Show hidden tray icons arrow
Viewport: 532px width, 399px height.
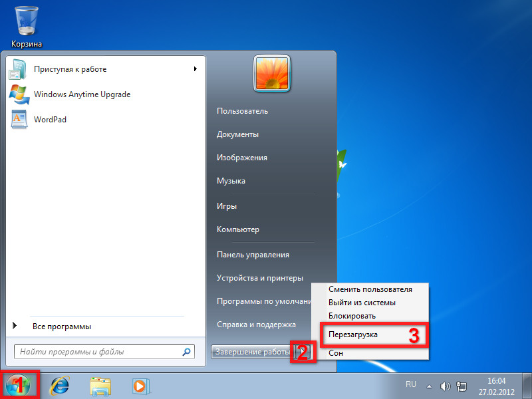point(430,386)
